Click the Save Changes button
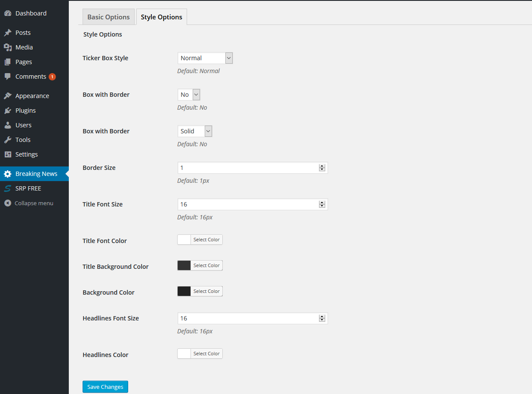The image size is (532, 394). (x=105, y=387)
